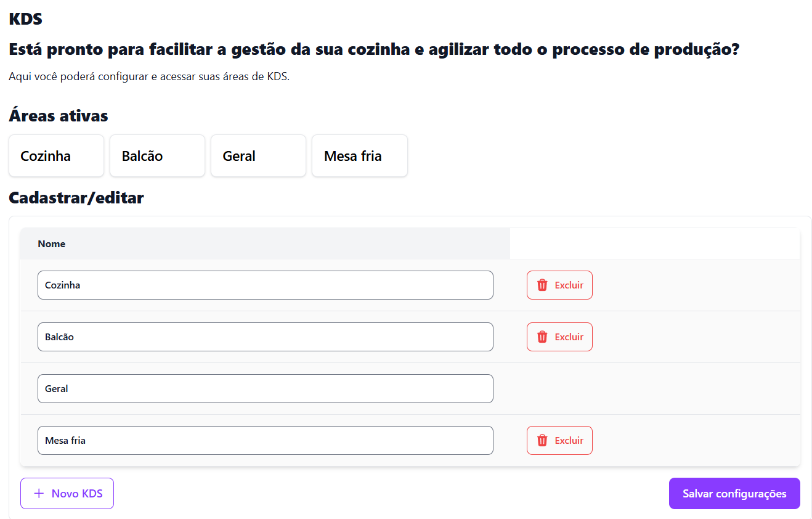Click the trash icon in the Mesa fria row

coord(542,440)
